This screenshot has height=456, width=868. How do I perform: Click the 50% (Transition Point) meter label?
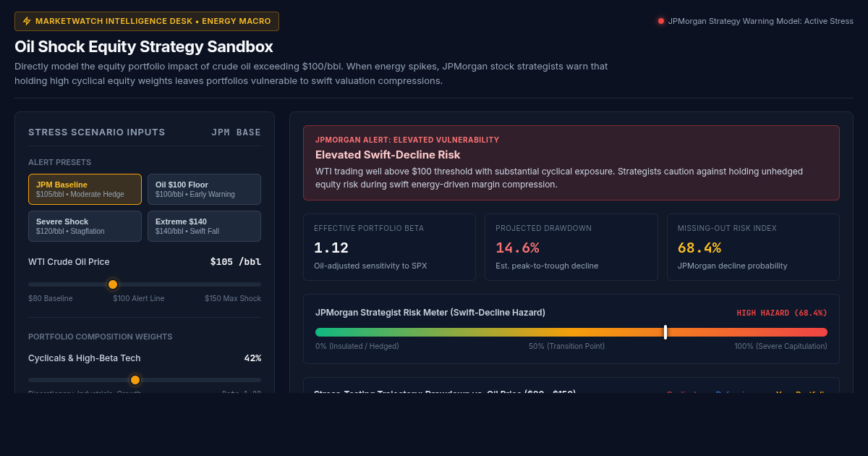pos(566,346)
